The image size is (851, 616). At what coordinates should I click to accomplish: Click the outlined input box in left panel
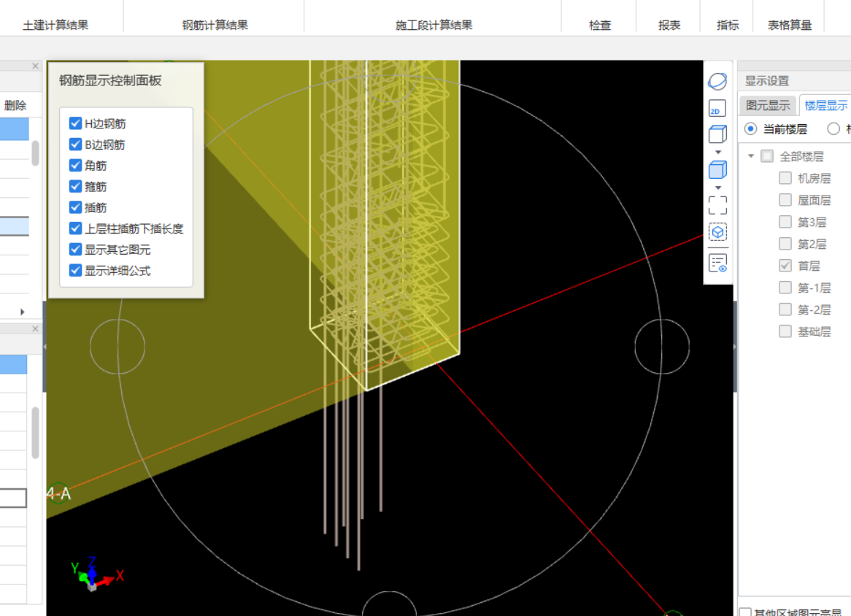pyautogui.click(x=13, y=498)
